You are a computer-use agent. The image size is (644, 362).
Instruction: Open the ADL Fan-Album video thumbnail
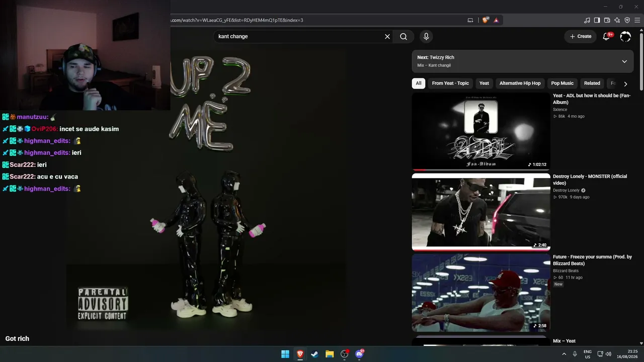(x=481, y=131)
